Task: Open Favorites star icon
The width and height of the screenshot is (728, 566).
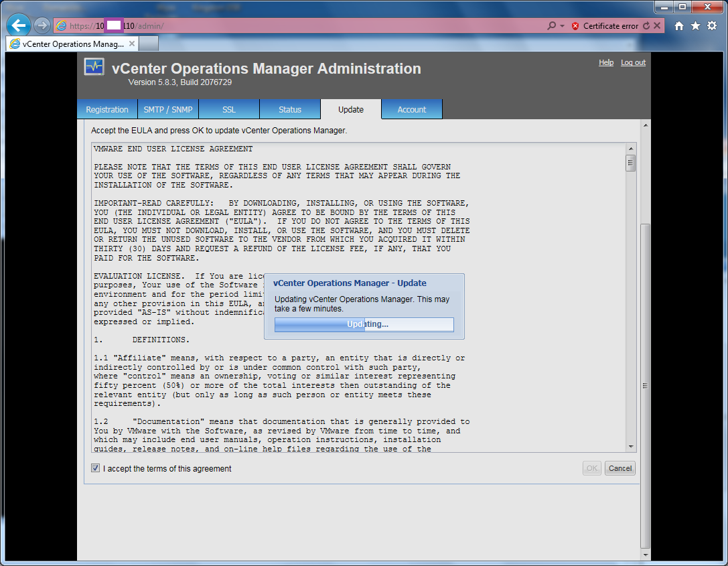Action: pyautogui.click(x=695, y=26)
